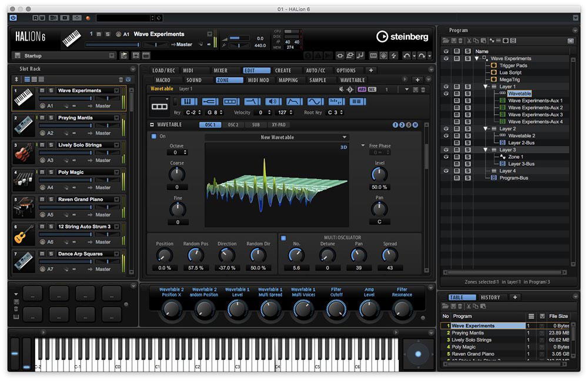Image resolution: width=588 pixels, height=381 pixels.
Task: Enable the Multi Oscillator checkbox
Action: [283, 238]
